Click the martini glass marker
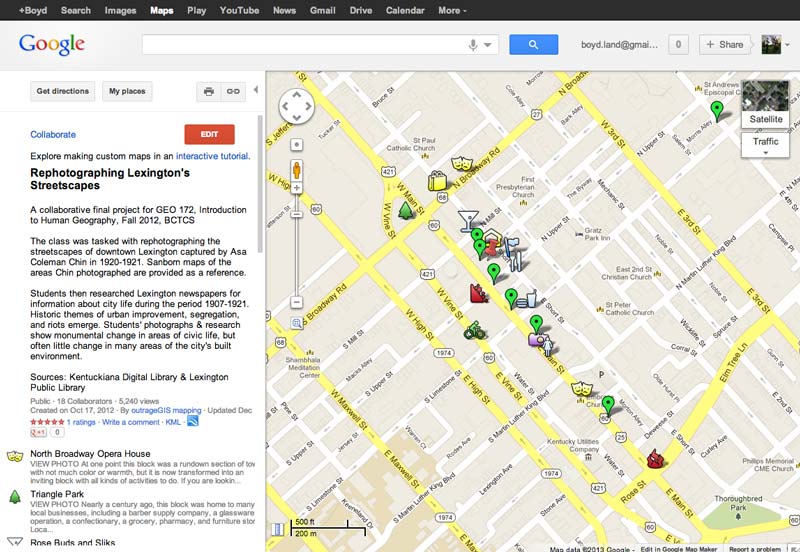Viewport: 800px width, 552px height. [x=468, y=221]
